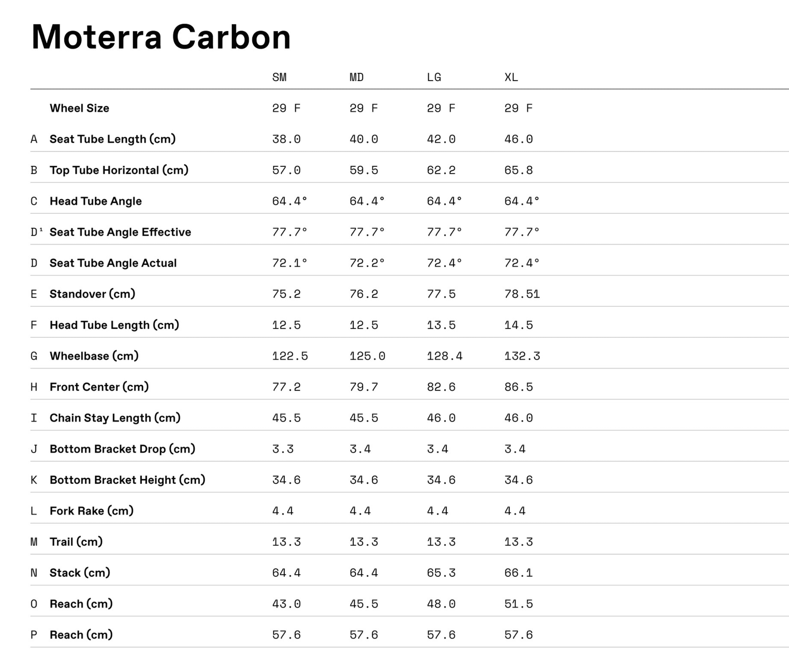Screen dimensions: 789x672
Task: Click the Head Tube Angle row label
Action: tap(96, 201)
